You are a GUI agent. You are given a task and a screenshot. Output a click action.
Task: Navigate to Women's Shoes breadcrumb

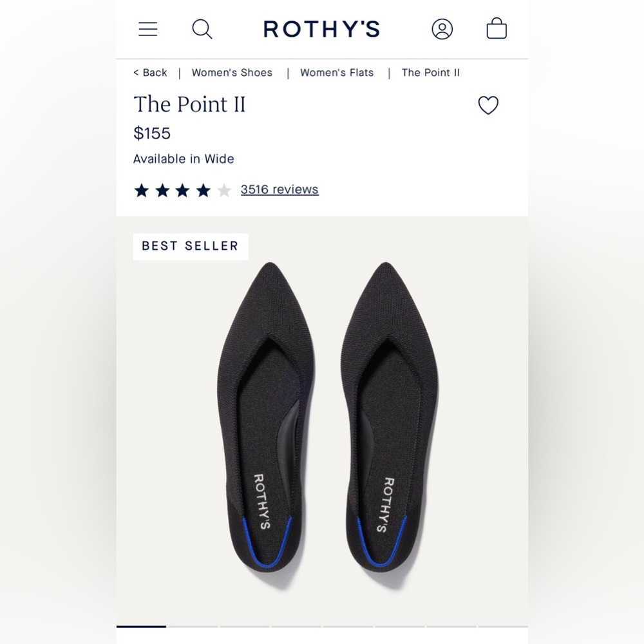[x=231, y=73]
